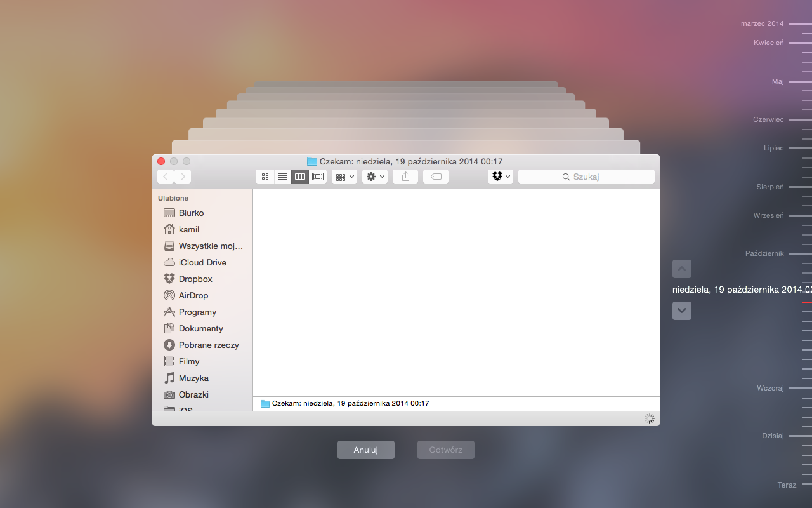Image resolution: width=812 pixels, height=508 pixels.
Task: Click the Odtwórz button
Action: pos(446,450)
